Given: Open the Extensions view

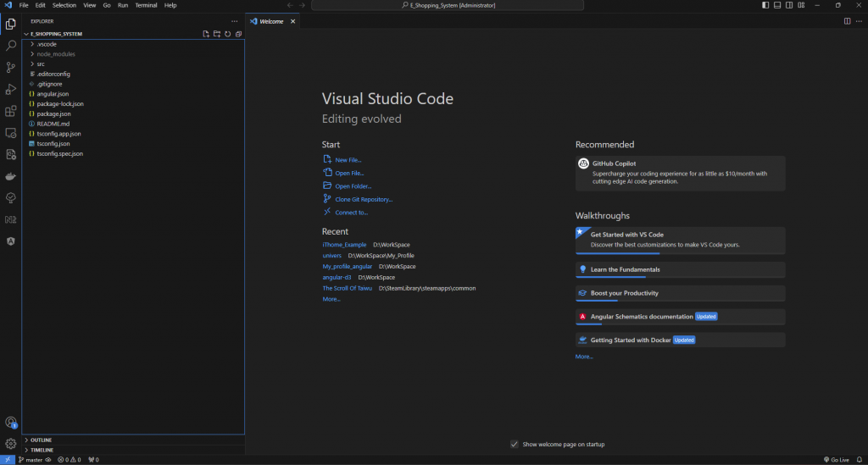Looking at the screenshot, I should pyautogui.click(x=11, y=111).
